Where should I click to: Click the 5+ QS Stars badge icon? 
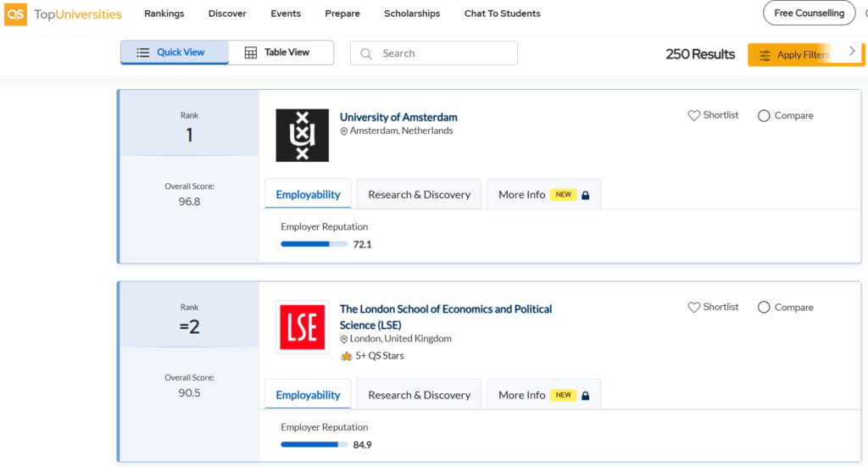(346, 356)
